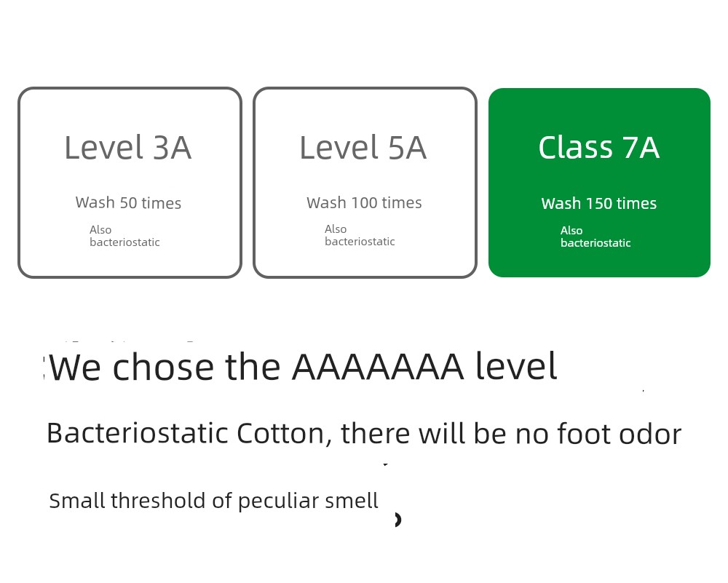Click 'Bacteriostatic Cotton' in the no foot odor line
Viewport: 728px width, 583px height.
[186, 434]
